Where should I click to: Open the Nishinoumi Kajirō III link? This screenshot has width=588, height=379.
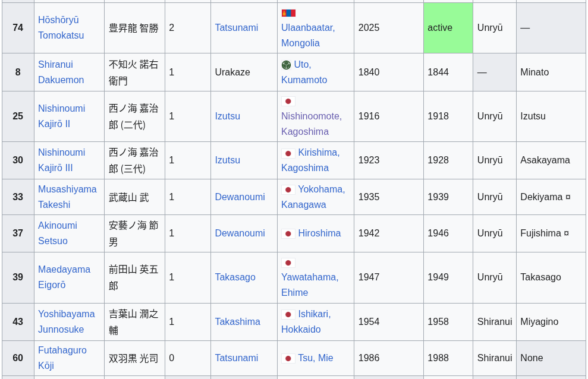click(61, 160)
